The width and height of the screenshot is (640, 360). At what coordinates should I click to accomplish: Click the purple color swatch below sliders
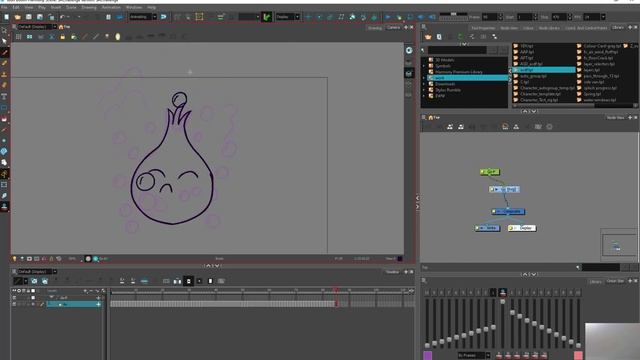427,356
